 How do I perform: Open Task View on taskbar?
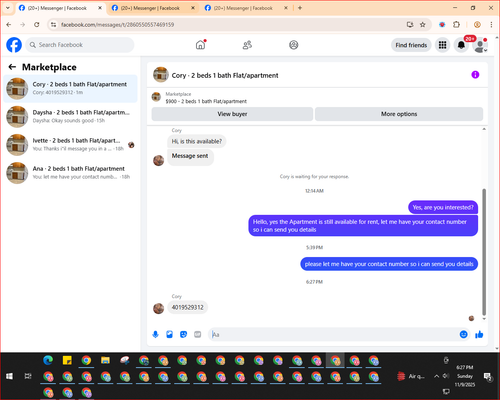pyautogui.click(x=28, y=376)
